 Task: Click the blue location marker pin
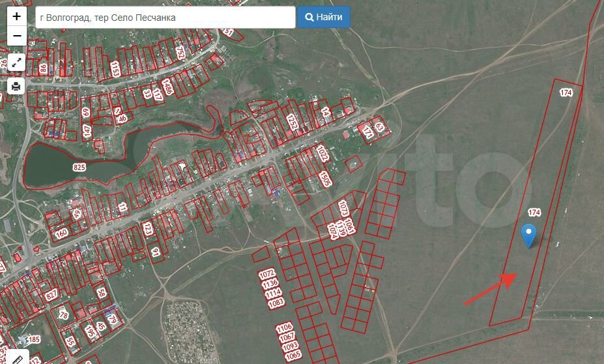point(529,234)
